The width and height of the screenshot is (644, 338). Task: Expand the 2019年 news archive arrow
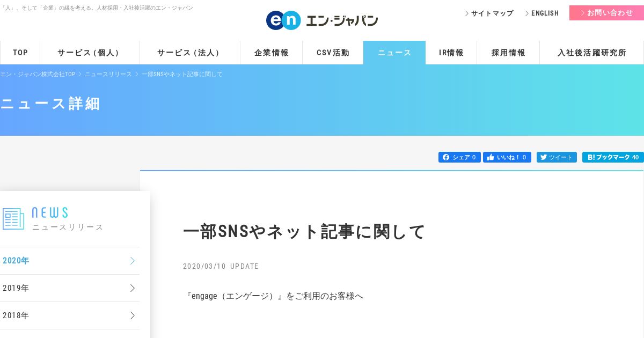(133, 288)
